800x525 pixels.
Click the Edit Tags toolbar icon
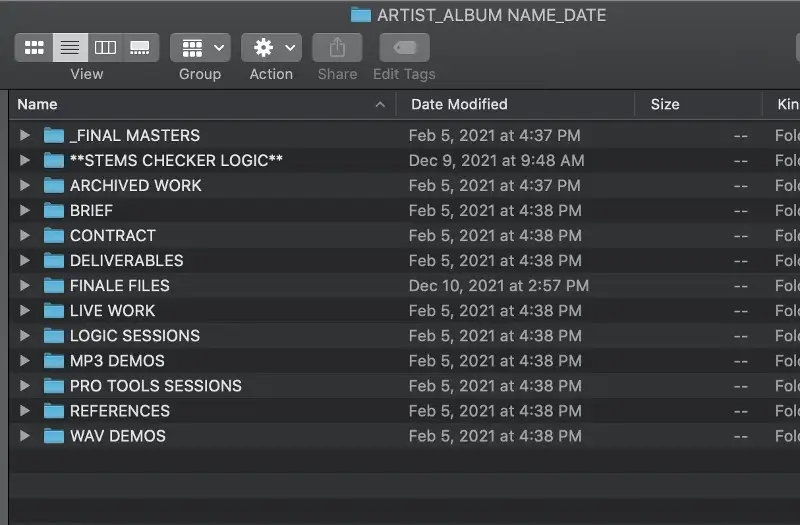404,47
